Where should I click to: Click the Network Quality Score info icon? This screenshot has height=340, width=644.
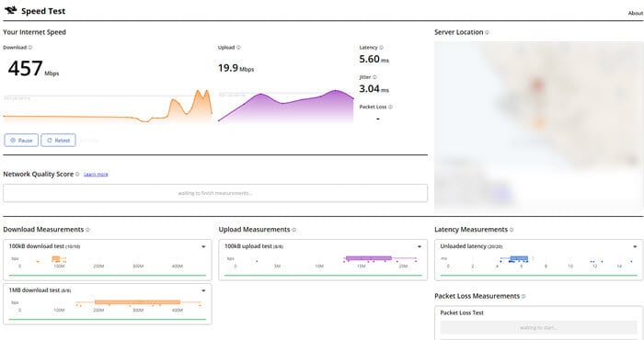click(77, 175)
